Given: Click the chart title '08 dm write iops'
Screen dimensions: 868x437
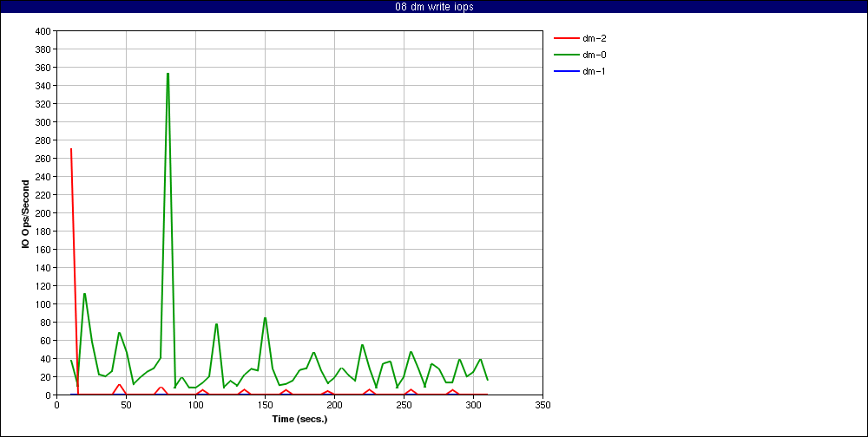Looking at the screenshot, I should coord(434,7).
